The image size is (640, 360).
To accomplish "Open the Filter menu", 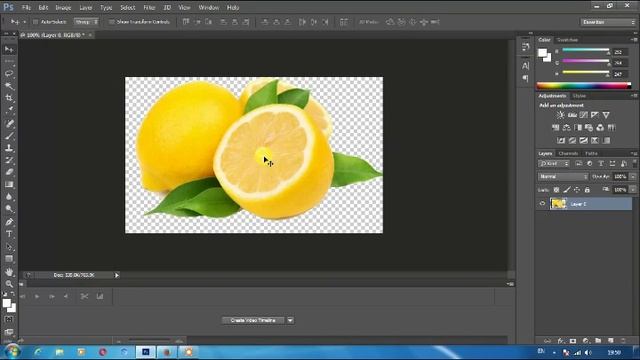I will (x=149, y=8).
